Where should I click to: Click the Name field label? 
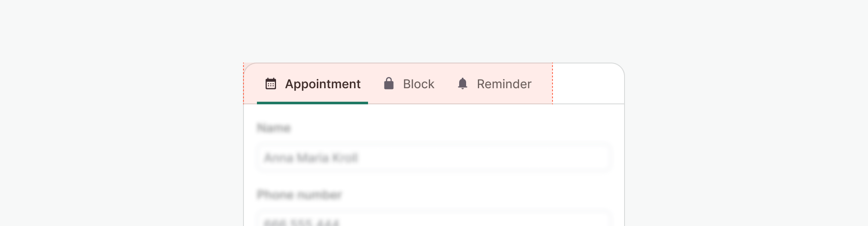273,128
